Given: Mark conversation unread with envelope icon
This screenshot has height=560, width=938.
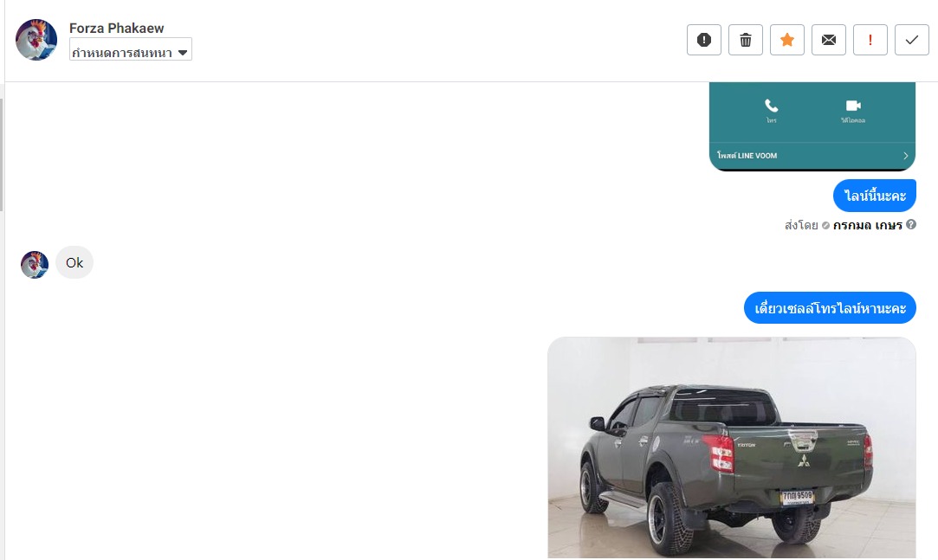Looking at the screenshot, I should point(829,40).
